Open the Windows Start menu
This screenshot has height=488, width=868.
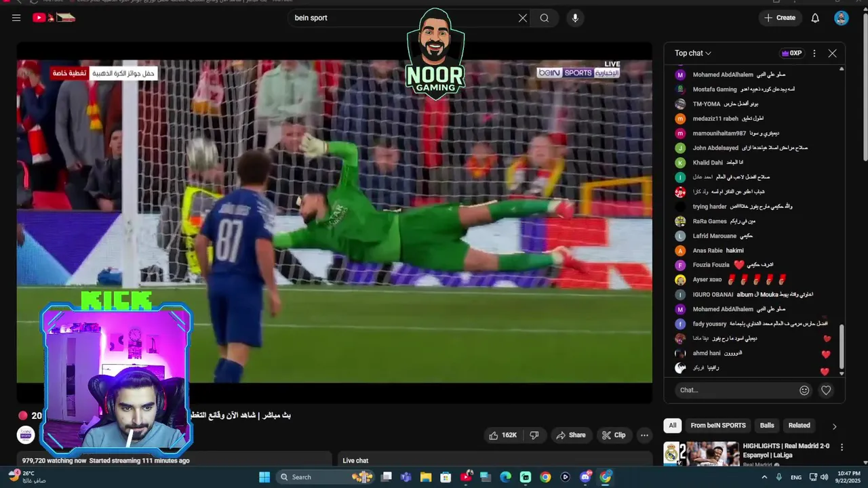pyautogui.click(x=264, y=477)
